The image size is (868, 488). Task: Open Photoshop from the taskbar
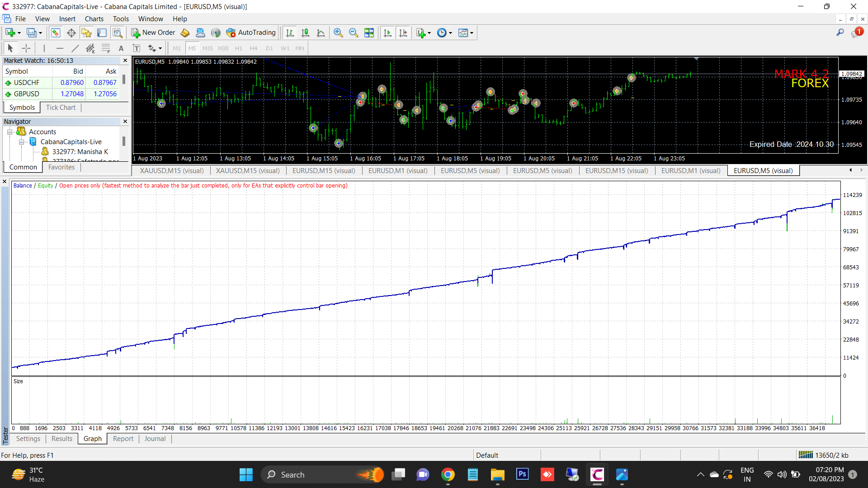tap(522, 474)
